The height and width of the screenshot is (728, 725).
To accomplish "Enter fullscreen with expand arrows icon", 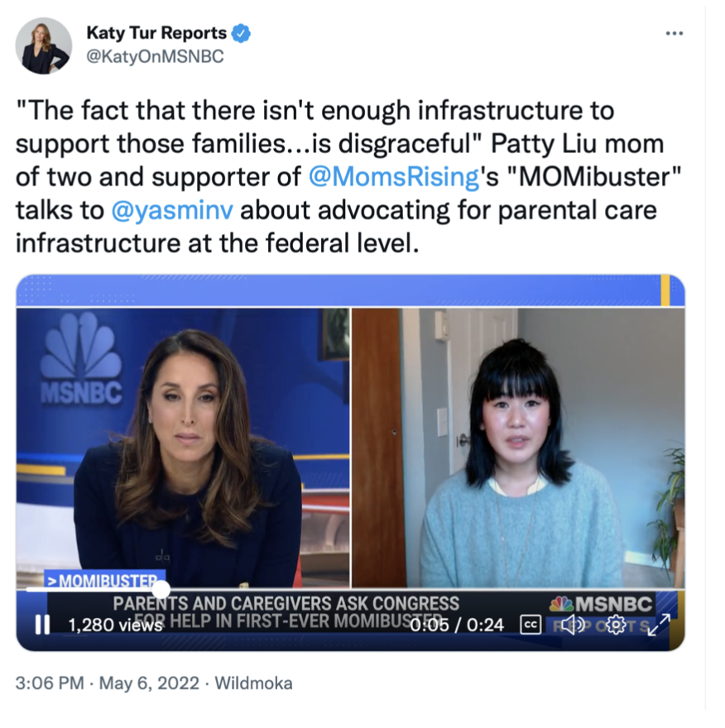I will pyautogui.click(x=659, y=625).
